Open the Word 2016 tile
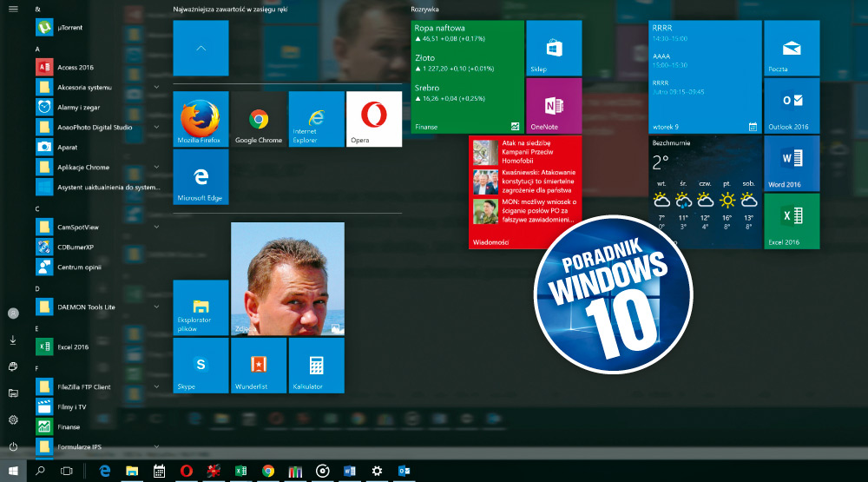The height and width of the screenshot is (482, 868). 792,162
